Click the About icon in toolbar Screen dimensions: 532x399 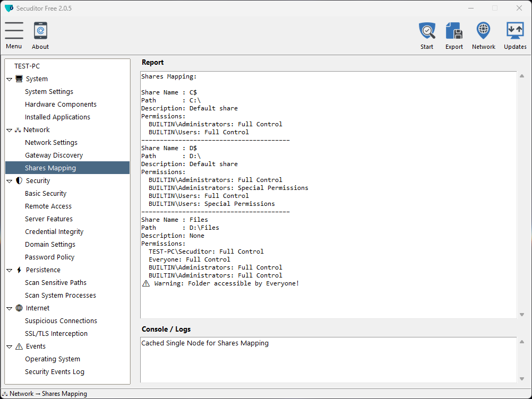click(40, 31)
